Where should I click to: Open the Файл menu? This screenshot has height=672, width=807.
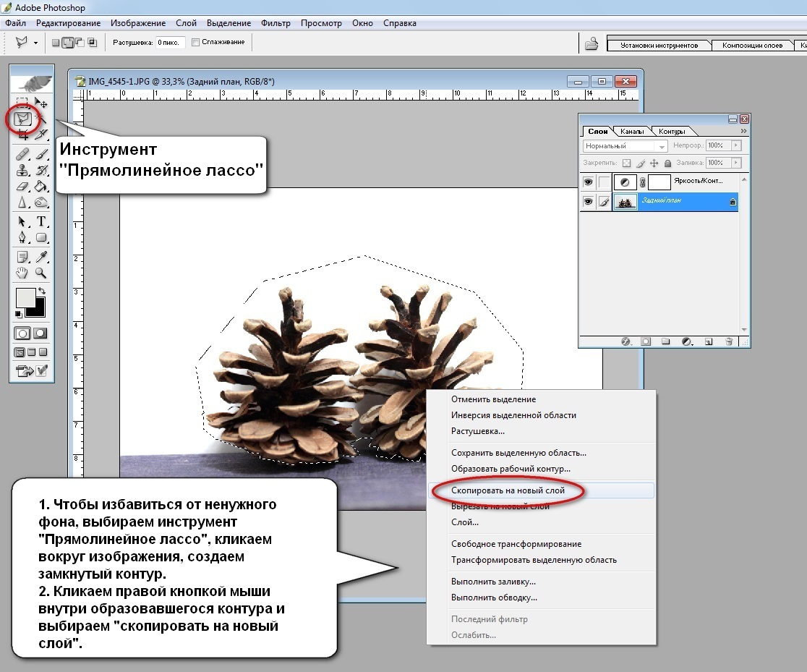point(15,23)
